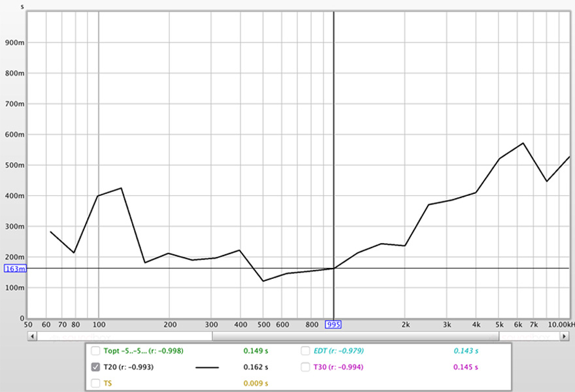
Task: Show the EDT trace via its checkbox
Action: tap(306, 351)
